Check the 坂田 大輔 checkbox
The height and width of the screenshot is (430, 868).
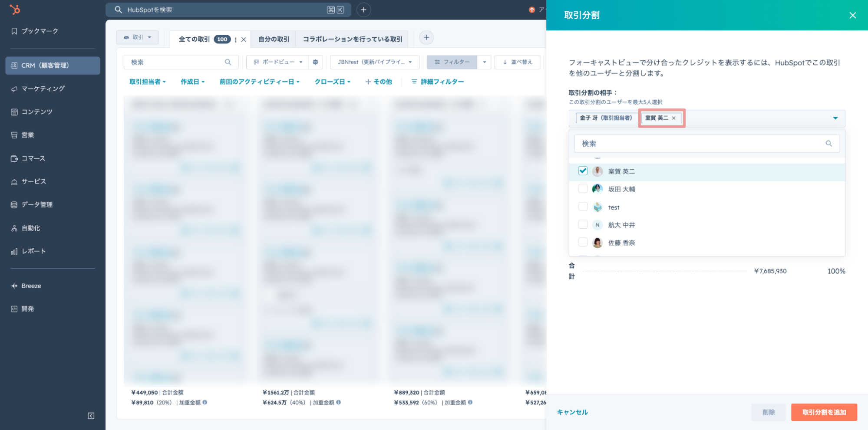click(583, 189)
